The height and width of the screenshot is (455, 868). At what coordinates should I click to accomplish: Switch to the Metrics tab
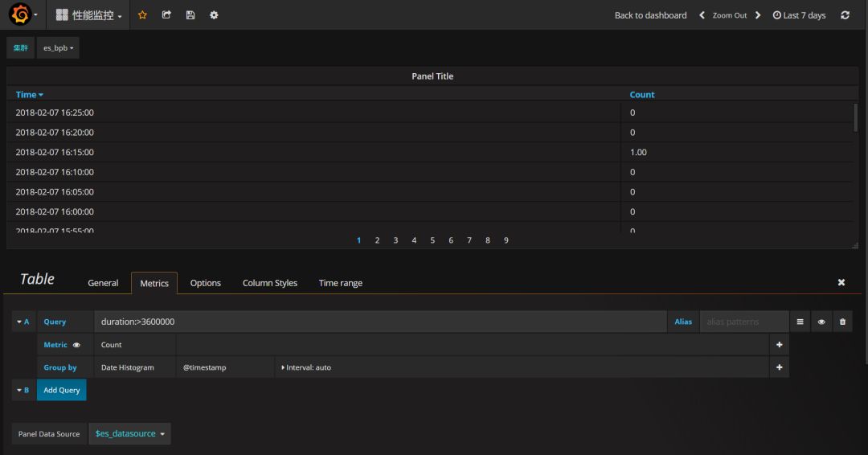click(x=154, y=283)
